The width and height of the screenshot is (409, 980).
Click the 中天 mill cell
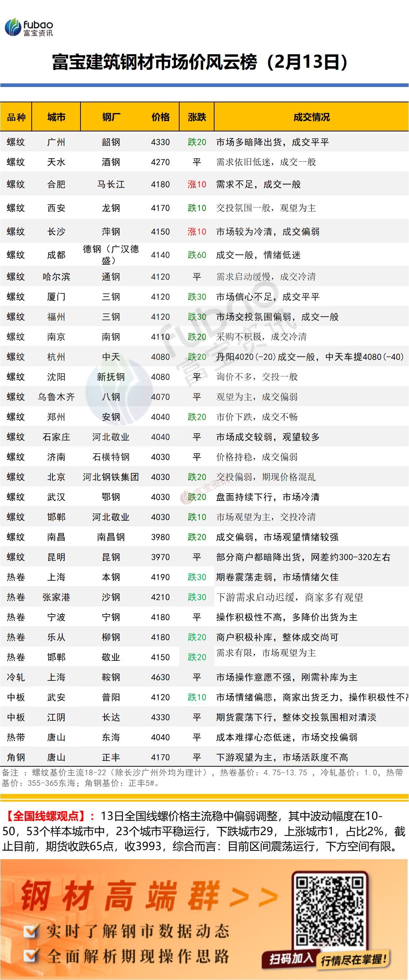[x=111, y=357]
